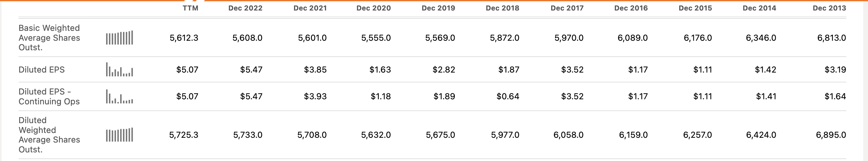Select the Dec 2016 column header

point(631,8)
